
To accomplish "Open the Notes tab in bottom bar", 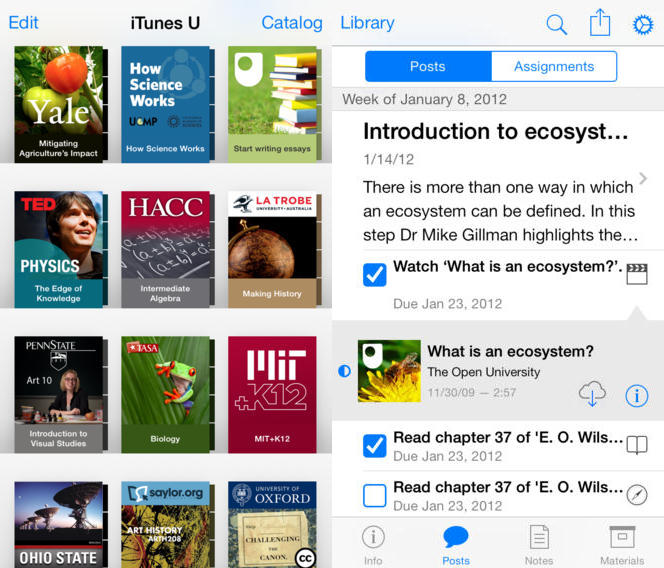I will pos(539,544).
